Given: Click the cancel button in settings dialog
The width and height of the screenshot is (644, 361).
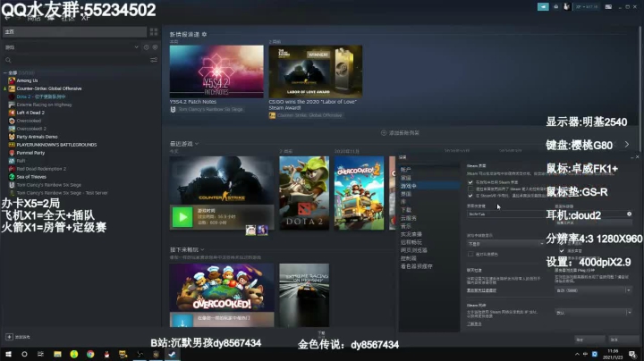Looking at the screenshot, I should tap(623, 340).
